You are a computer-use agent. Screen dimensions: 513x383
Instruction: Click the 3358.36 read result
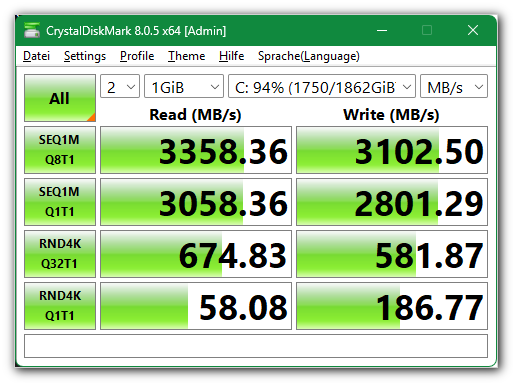coord(196,150)
